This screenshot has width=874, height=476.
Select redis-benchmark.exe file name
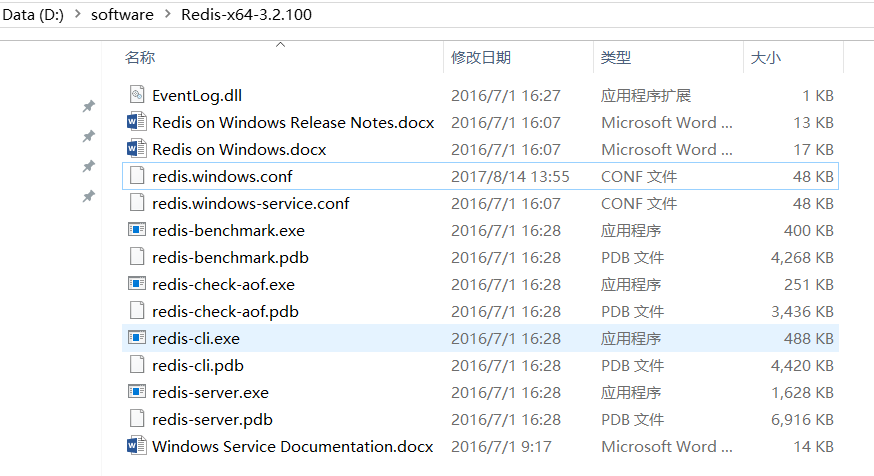pos(229,230)
